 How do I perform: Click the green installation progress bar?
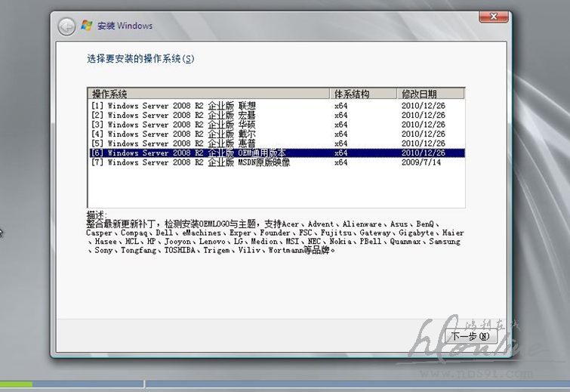[16, 385]
